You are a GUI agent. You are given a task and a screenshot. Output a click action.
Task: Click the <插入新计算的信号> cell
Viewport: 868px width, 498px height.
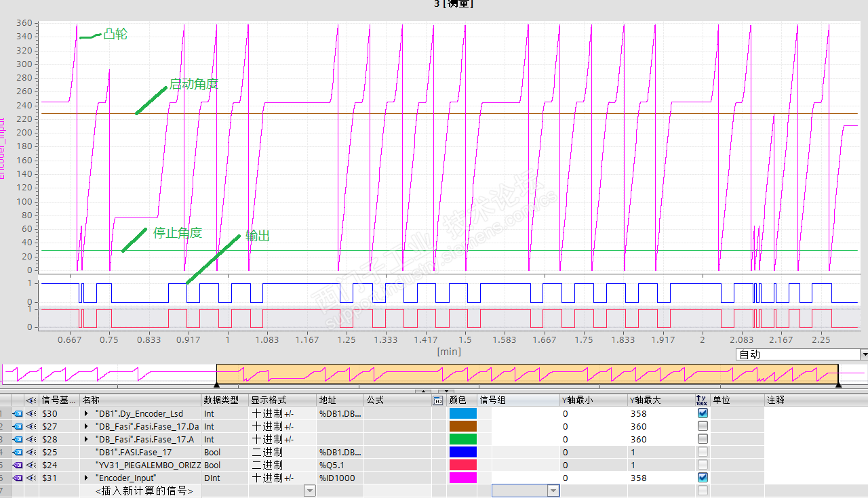click(141, 491)
